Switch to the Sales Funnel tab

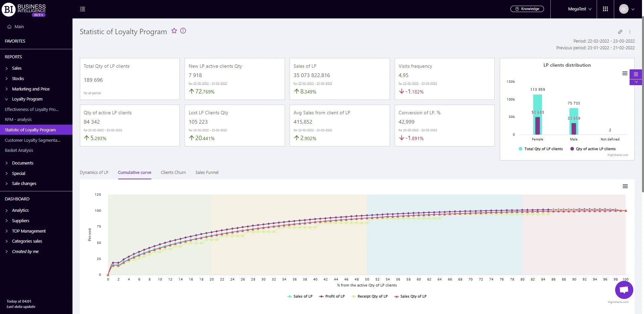(x=207, y=173)
